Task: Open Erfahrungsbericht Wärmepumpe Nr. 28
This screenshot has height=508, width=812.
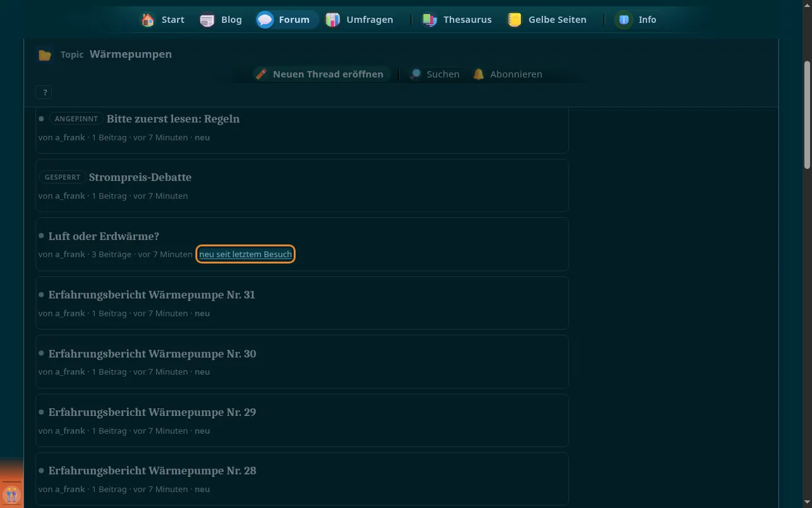Action: click(152, 471)
